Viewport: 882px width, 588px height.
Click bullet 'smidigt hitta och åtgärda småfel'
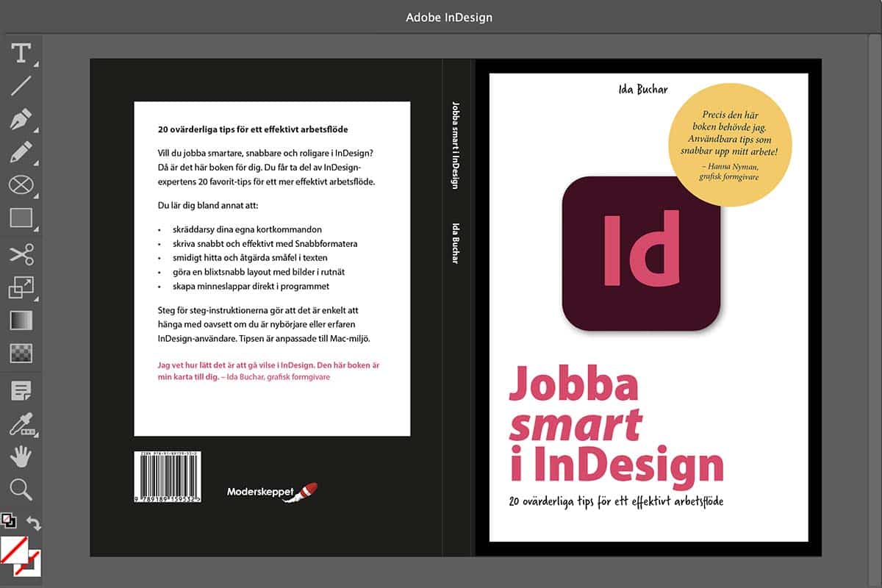pyautogui.click(x=248, y=257)
